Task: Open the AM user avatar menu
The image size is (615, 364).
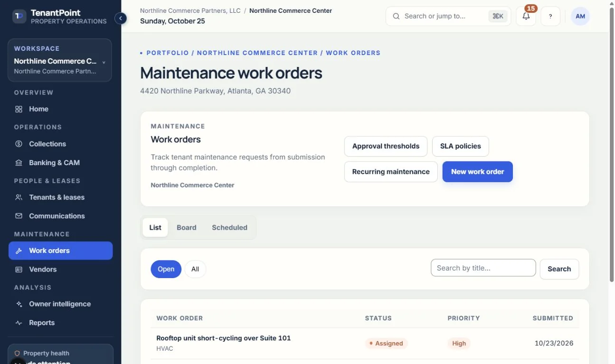Action: (580, 16)
